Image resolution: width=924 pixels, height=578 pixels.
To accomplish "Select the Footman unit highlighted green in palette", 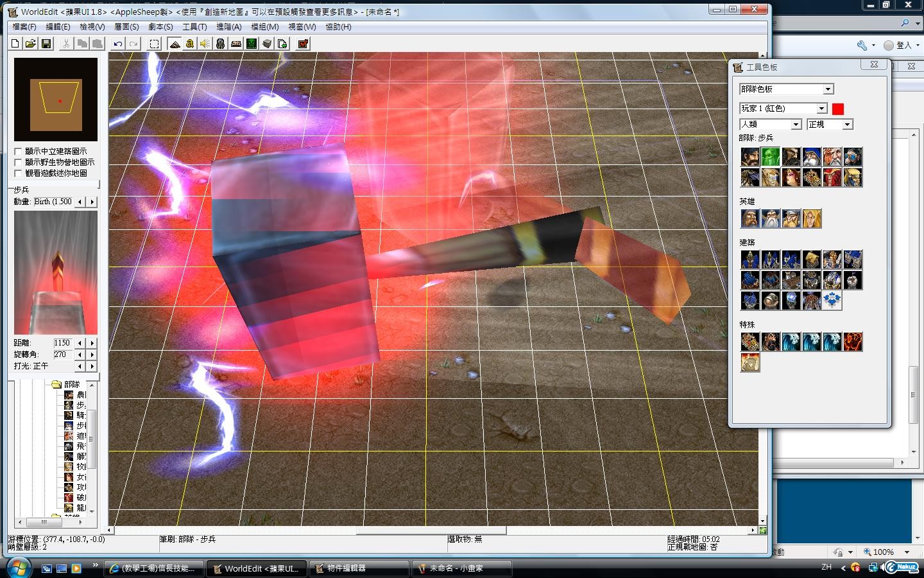I will [771, 157].
